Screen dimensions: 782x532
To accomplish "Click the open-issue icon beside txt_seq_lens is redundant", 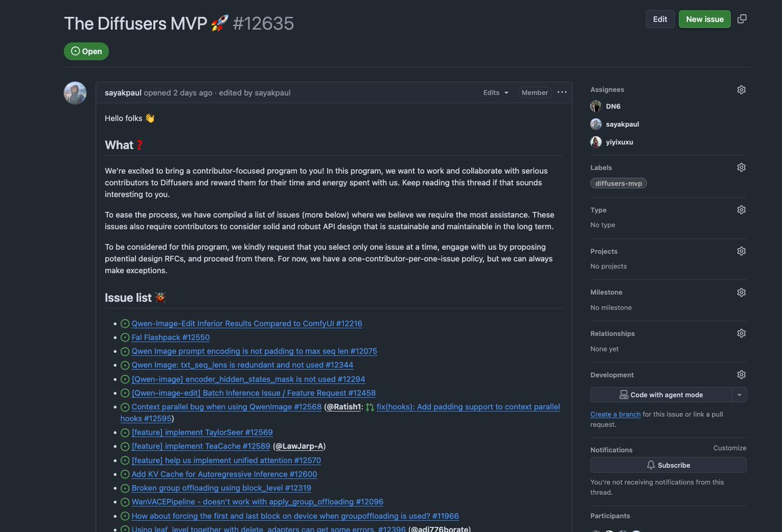I will coord(125,365).
